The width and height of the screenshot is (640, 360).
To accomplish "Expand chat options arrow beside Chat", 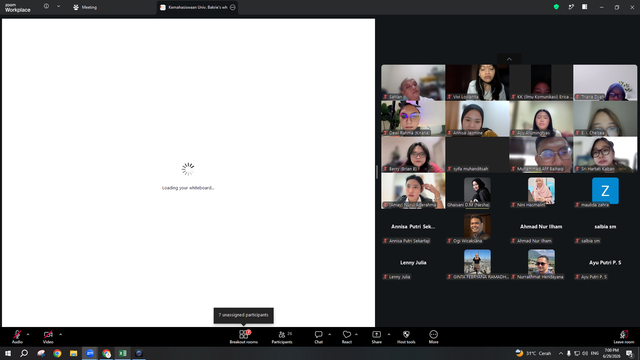I will [329, 334].
